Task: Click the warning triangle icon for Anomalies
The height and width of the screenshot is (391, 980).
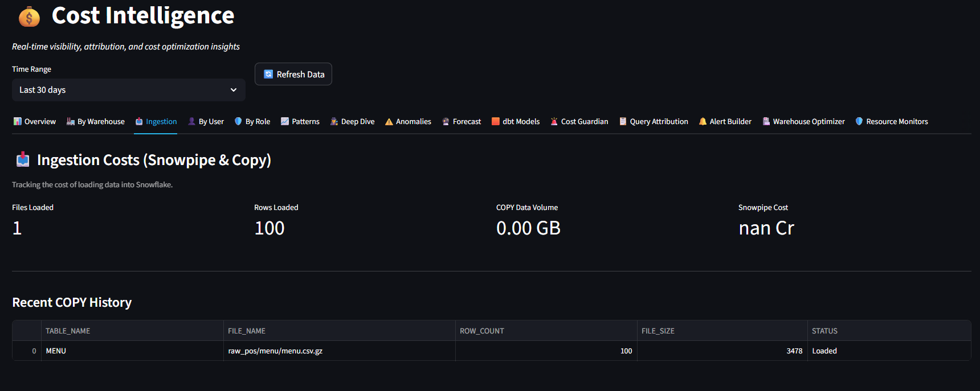Action: tap(389, 122)
